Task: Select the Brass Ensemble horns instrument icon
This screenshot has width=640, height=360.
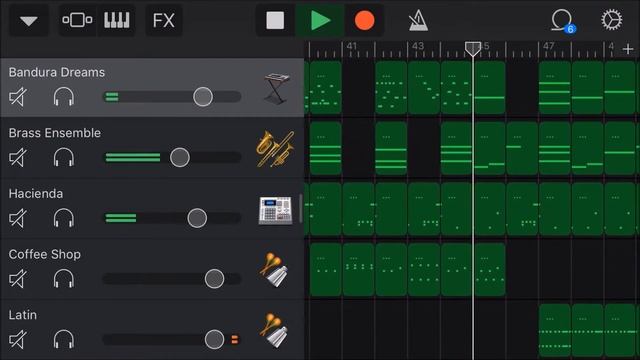Action: click(276, 149)
